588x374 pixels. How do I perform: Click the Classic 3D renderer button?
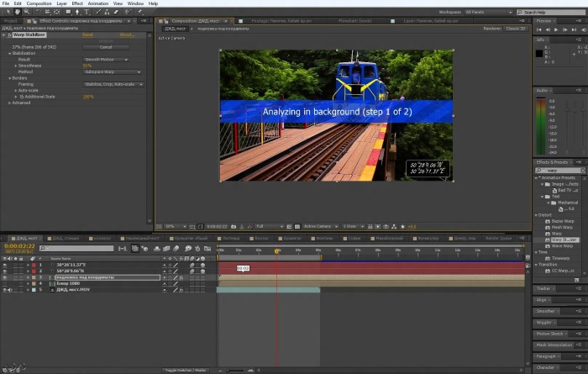coord(516,29)
